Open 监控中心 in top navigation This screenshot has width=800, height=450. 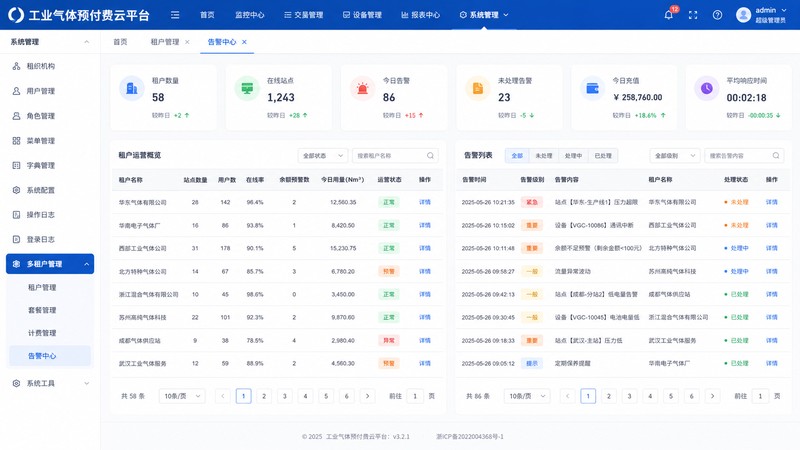click(249, 15)
